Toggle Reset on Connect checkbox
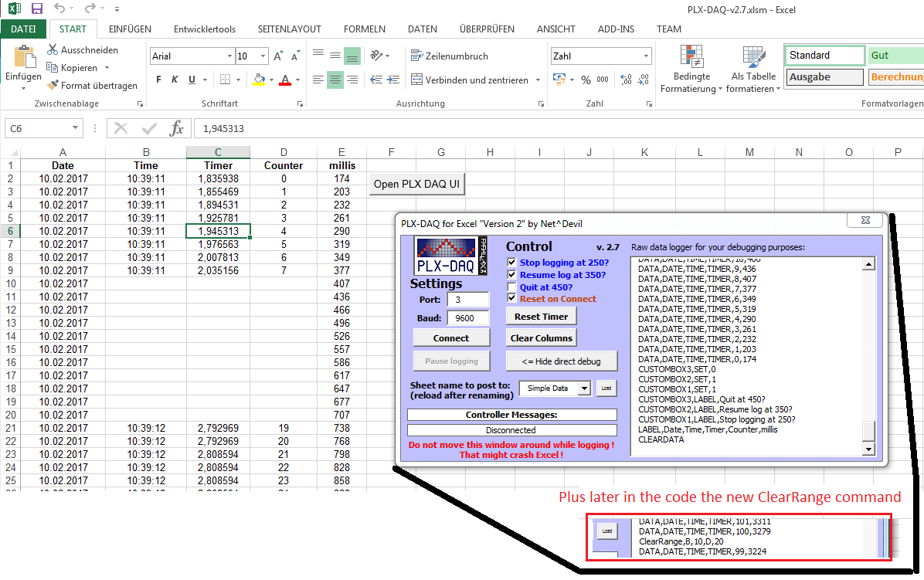This screenshot has width=924, height=580. coord(511,298)
